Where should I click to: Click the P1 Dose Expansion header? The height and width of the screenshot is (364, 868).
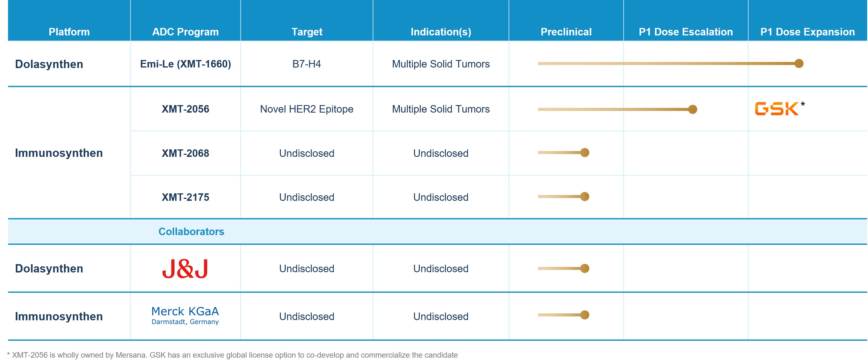pos(807,32)
